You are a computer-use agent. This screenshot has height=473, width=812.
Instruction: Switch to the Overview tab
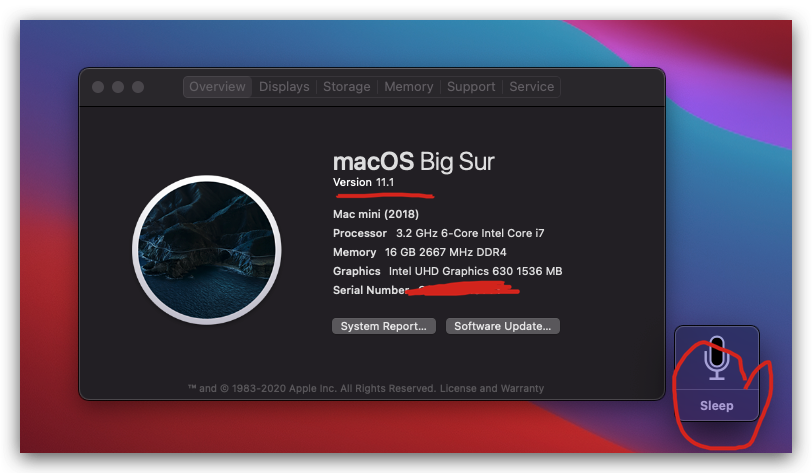click(x=217, y=87)
